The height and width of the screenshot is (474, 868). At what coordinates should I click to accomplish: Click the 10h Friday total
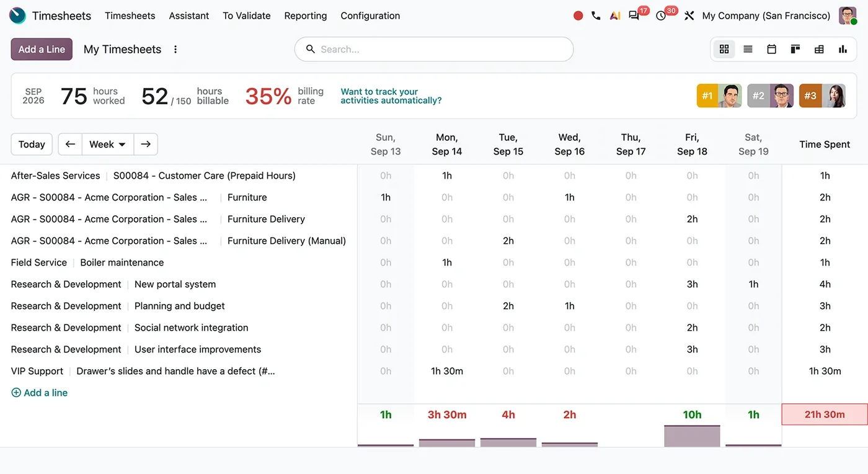click(x=692, y=414)
